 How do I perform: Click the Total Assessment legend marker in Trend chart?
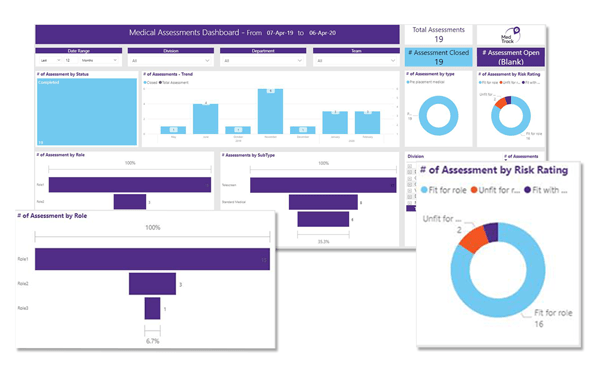coord(160,83)
